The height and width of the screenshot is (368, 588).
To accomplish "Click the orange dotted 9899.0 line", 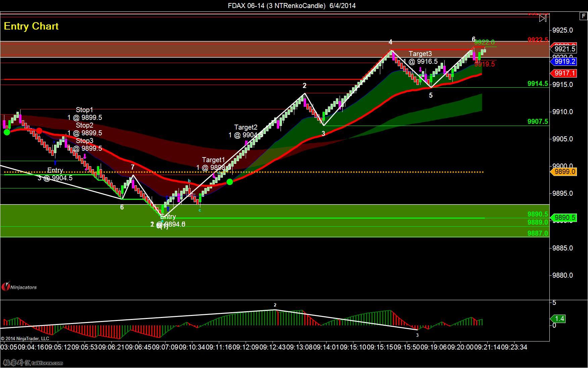I will coord(243,172).
